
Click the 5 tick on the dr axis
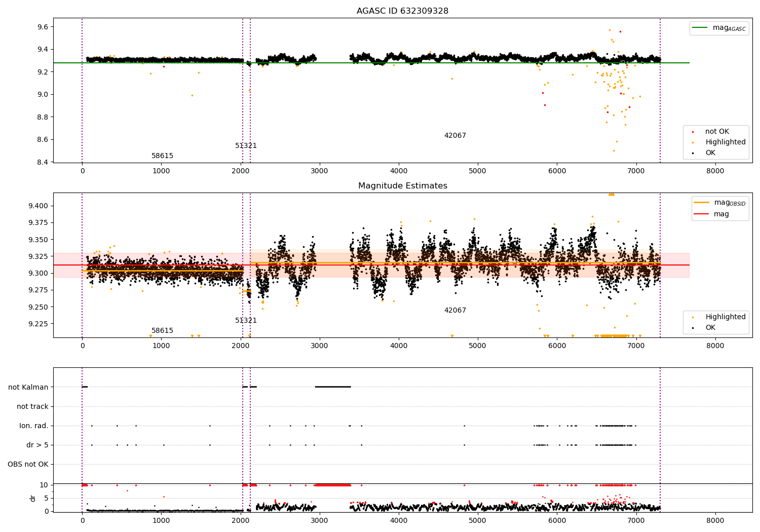coord(47,499)
